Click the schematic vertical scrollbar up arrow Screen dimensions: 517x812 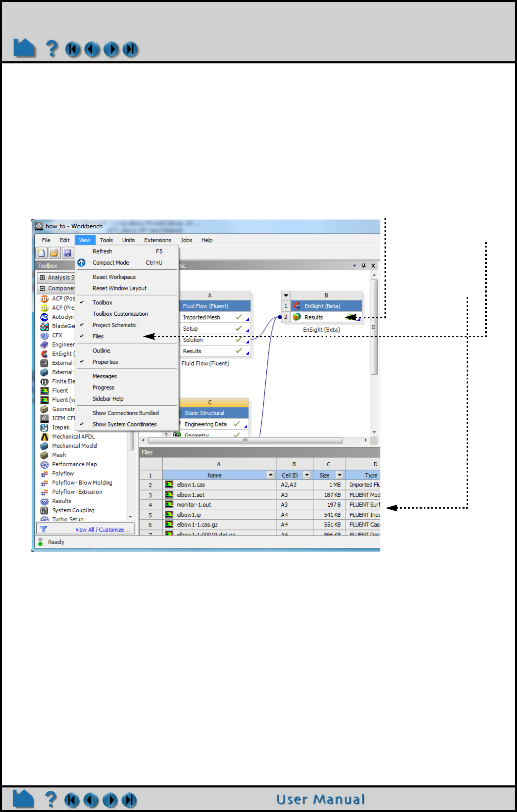[374, 275]
